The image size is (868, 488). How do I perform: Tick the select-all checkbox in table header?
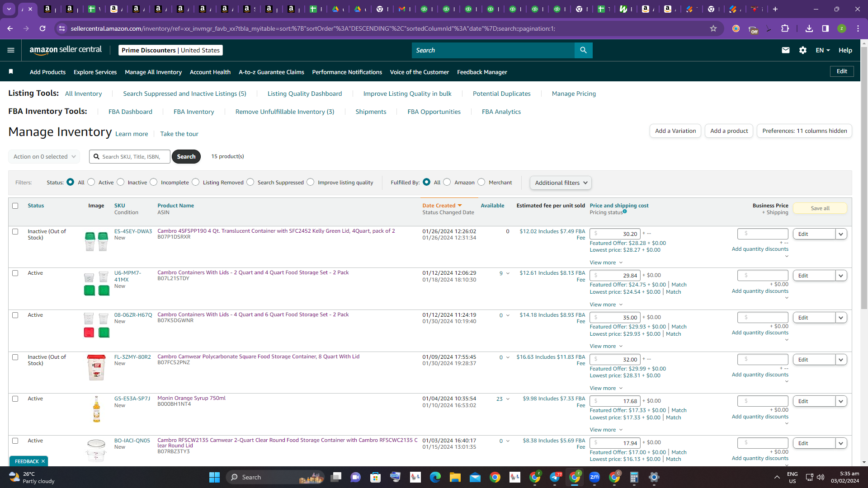click(x=15, y=206)
